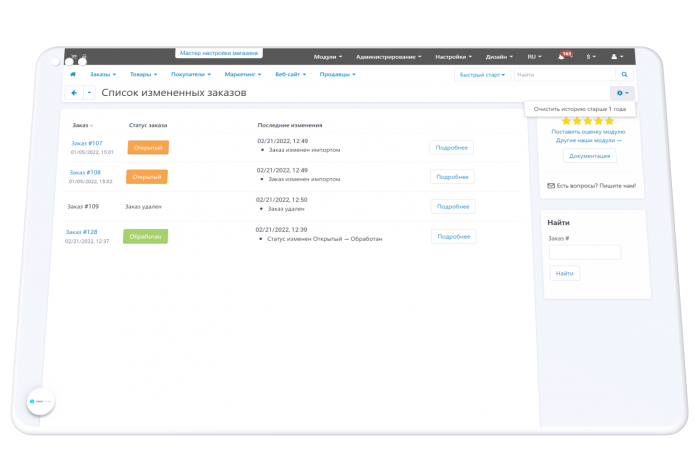The image size is (700, 466).
Task: Open the Дизайн menu
Action: (x=499, y=57)
